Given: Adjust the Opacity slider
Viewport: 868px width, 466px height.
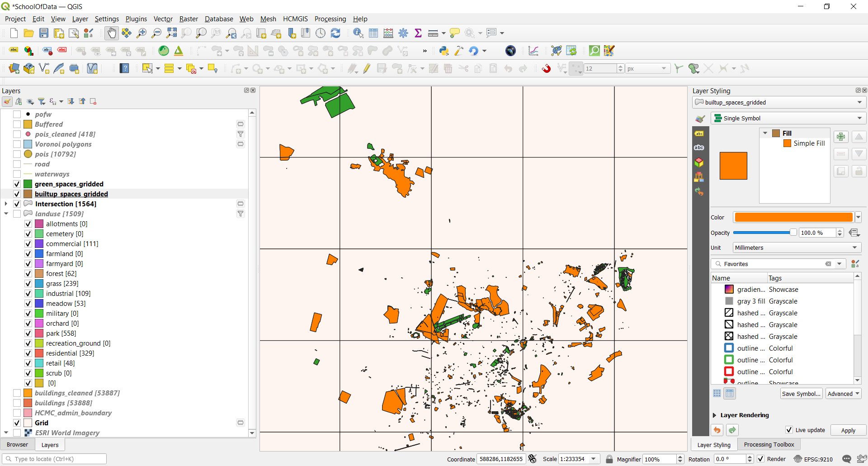Looking at the screenshot, I should pyautogui.click(x=764, y=233).
